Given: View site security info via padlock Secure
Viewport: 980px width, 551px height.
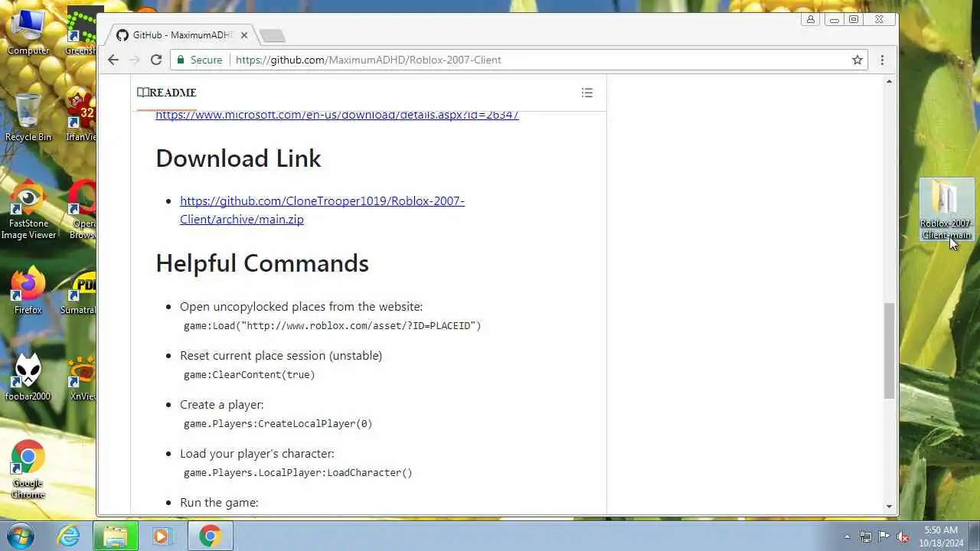Looking at the screenshot, I should pos(200,60).
